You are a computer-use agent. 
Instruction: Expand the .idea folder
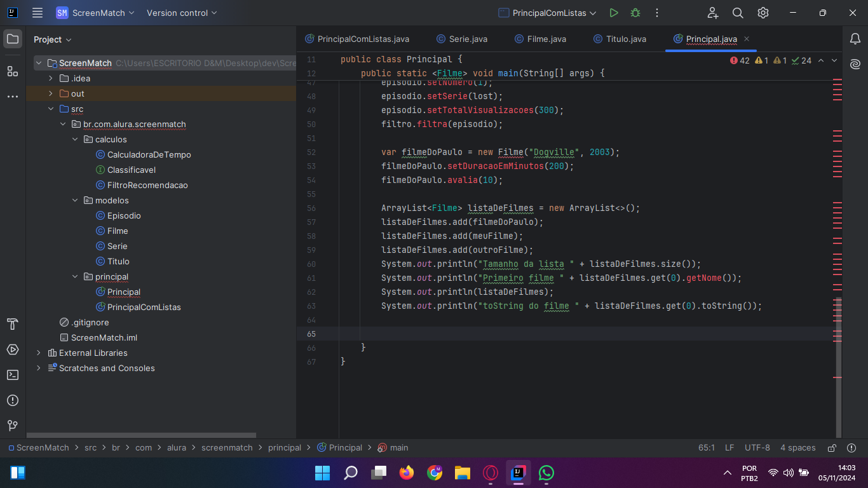(x=51, y=79)
